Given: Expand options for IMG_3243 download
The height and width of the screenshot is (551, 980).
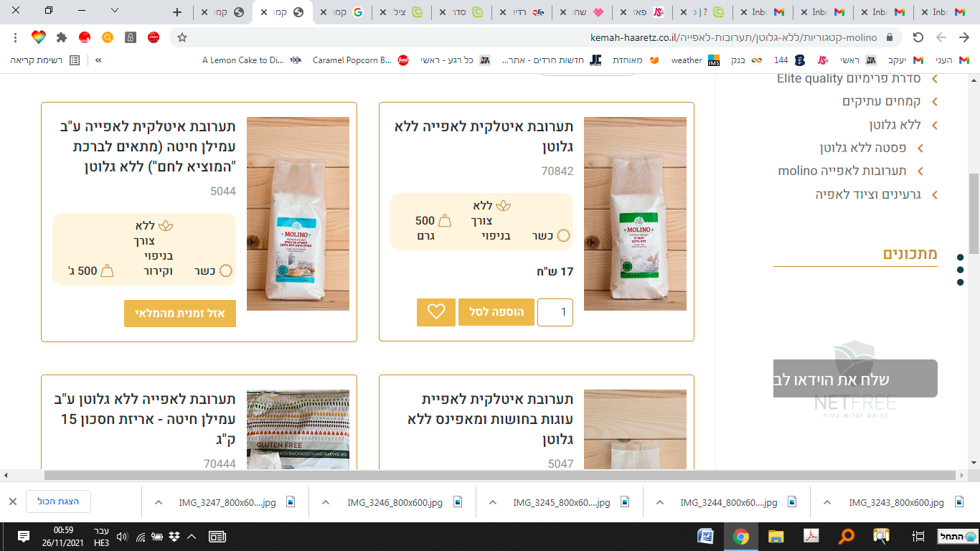Looking at the screenshot, I should (827, 502).
